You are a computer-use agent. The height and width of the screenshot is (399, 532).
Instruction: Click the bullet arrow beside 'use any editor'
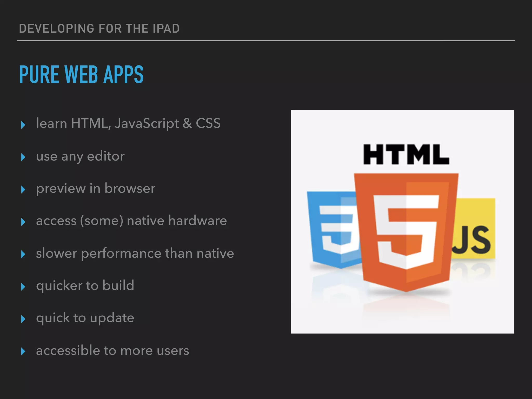coord(23,157)
